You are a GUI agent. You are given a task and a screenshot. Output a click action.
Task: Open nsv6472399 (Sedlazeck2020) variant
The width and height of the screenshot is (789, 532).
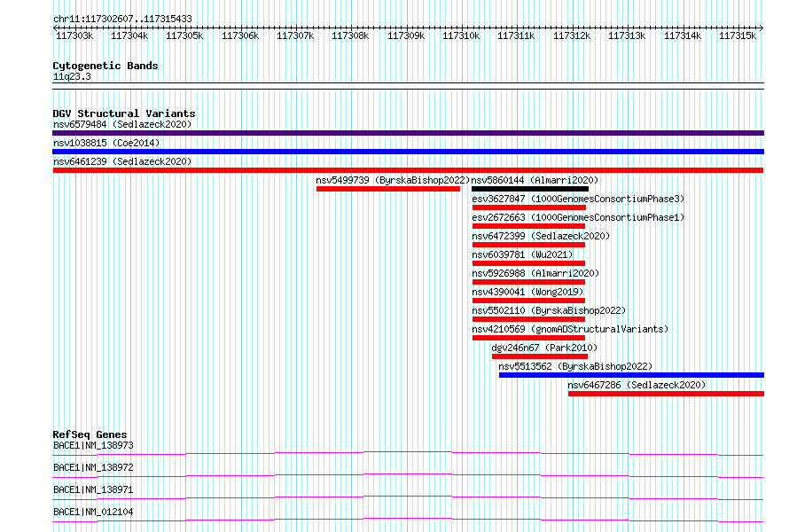pyautogui.click(x=541, y=236)
